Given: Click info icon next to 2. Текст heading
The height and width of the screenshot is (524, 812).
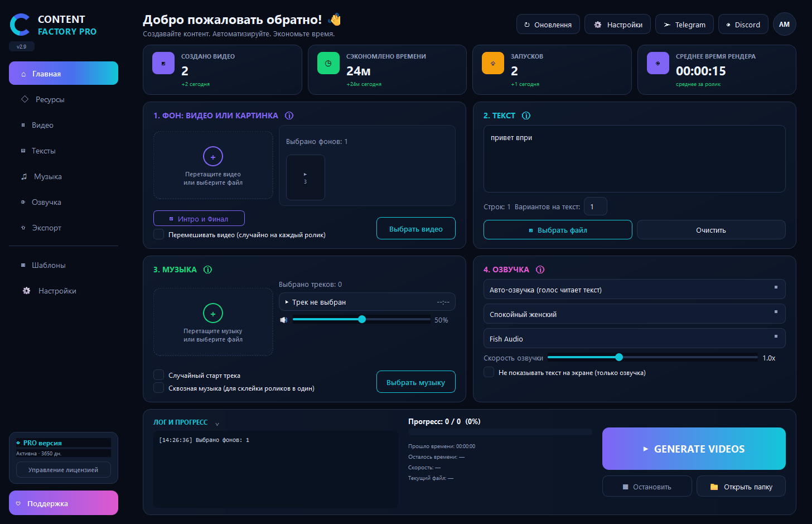Looking at the screenshot, I should point(526,116).
